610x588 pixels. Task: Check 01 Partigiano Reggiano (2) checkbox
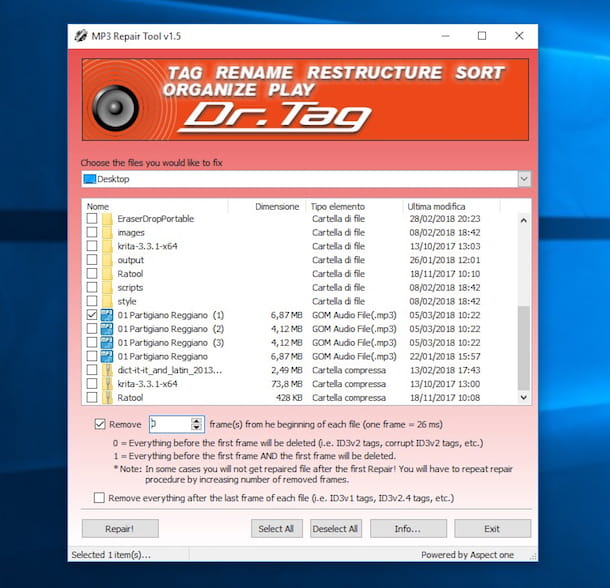(92, 329)
